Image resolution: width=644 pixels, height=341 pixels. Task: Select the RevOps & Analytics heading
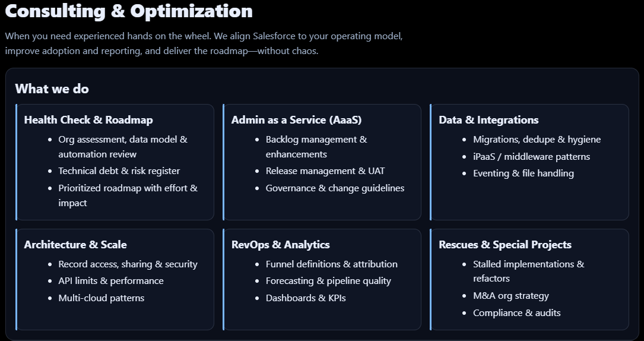pyautogui.click(x=280, y=245)
